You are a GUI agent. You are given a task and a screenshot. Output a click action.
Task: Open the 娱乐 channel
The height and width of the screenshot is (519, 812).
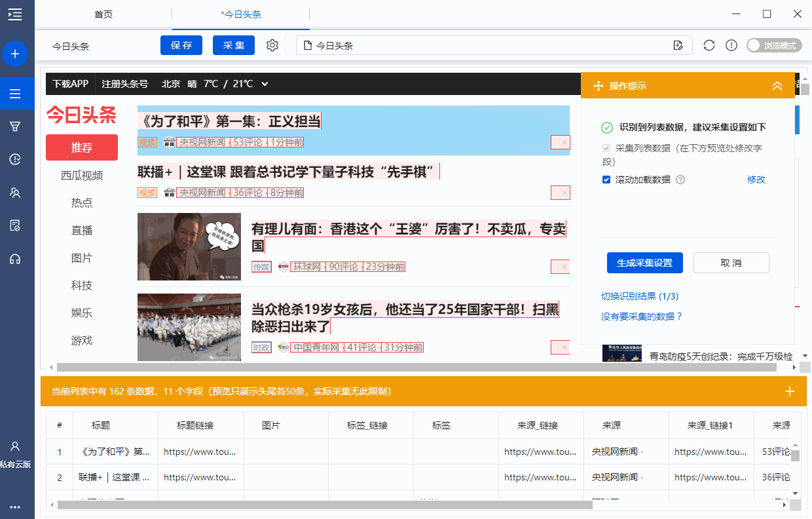tap(82, 313)
